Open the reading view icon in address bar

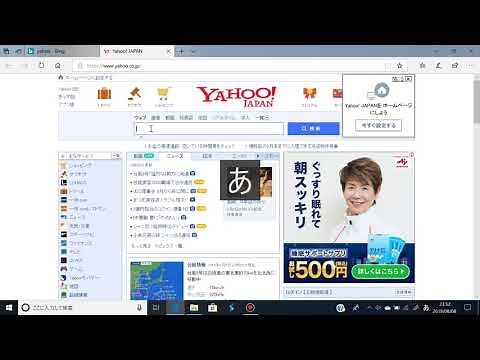(388, 66)
